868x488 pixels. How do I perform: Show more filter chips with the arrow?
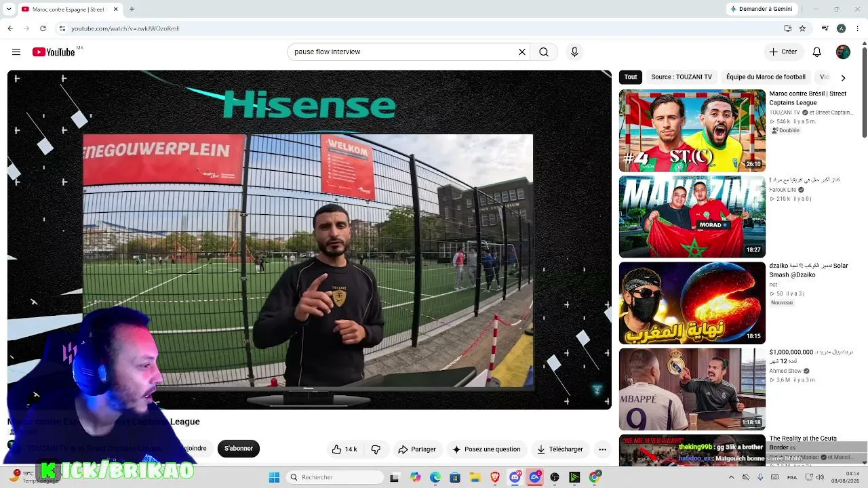pyautogui.click(x=843, y=78)
